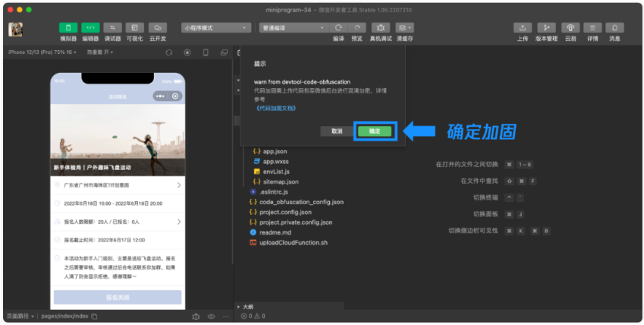The image size is (644, 325).
Task: Open the Guangzhou TIT location row
Action: (x=118, y=185)
